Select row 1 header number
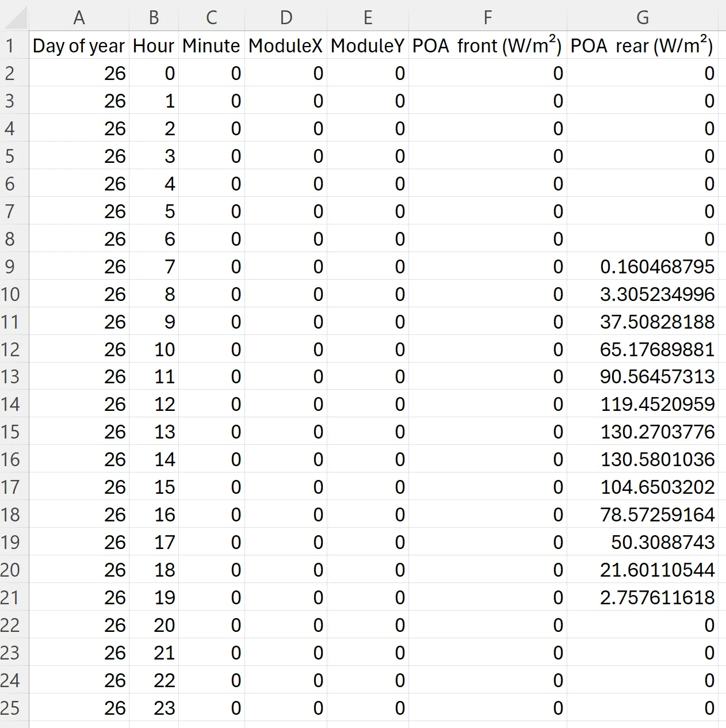Screen dimensions: 726x728 [10, 45]
